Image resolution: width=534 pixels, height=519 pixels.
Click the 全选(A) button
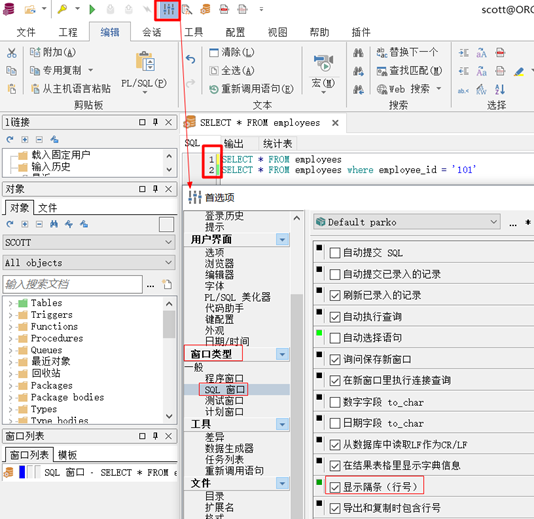point(232,71)
